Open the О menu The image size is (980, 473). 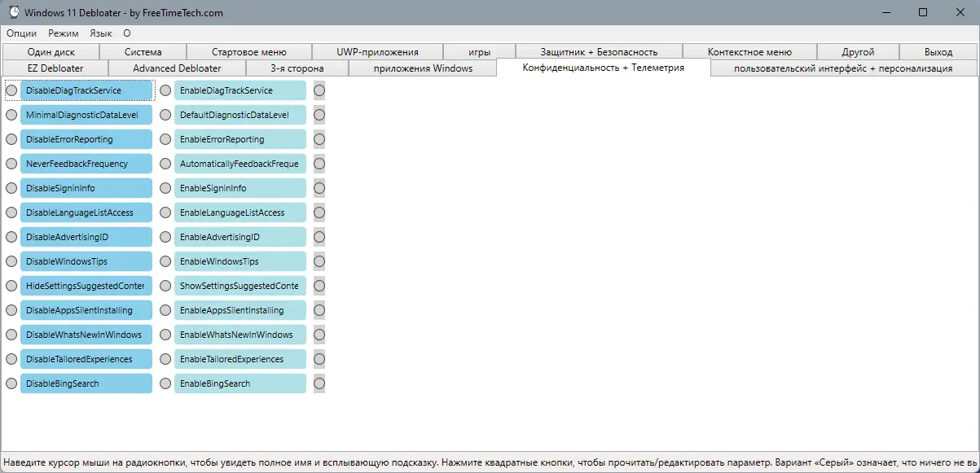[127, 33]
